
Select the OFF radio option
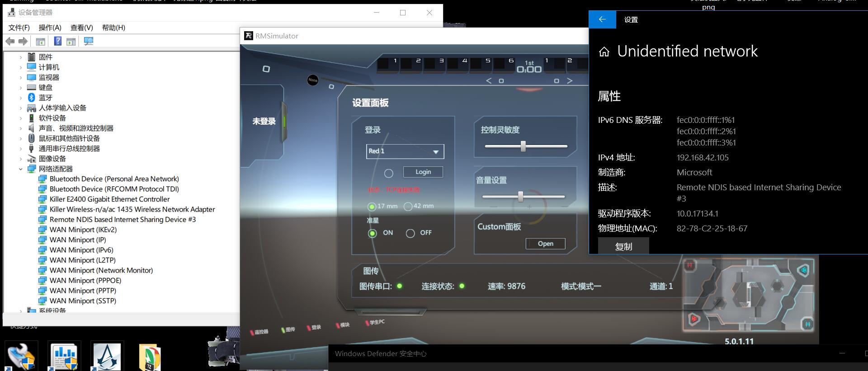click(410, 233)
